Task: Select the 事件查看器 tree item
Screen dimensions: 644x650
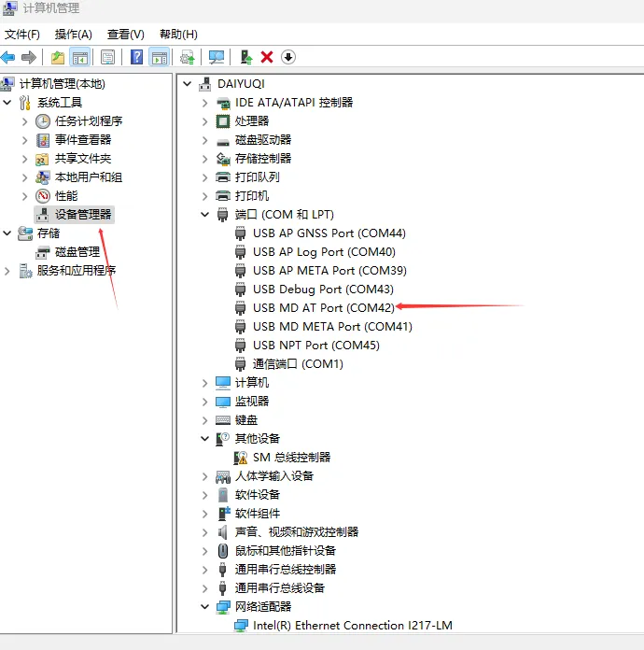Action: click(83, 140)
